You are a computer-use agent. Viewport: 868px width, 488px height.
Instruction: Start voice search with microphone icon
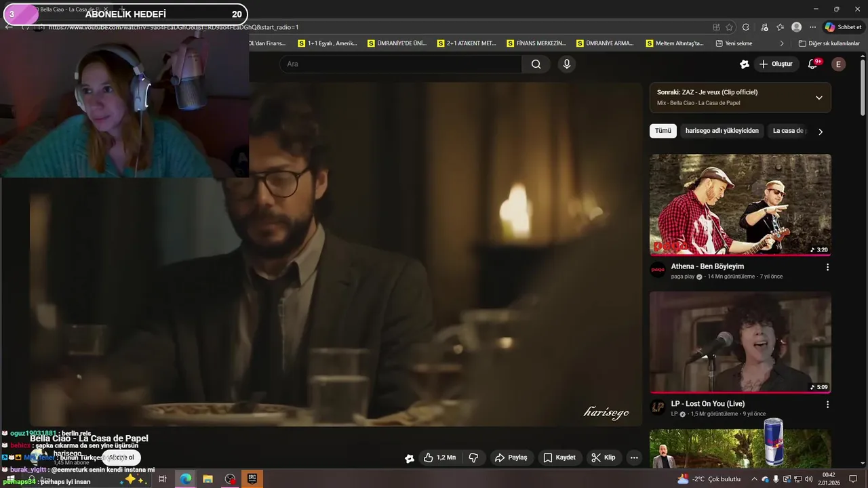point(567,64)
